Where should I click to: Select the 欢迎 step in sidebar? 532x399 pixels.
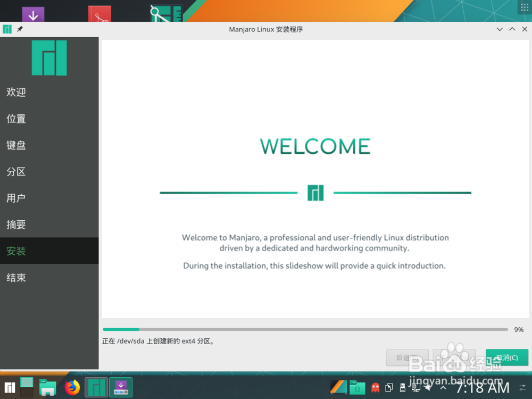pyautogui.click(x=49, y=92)
